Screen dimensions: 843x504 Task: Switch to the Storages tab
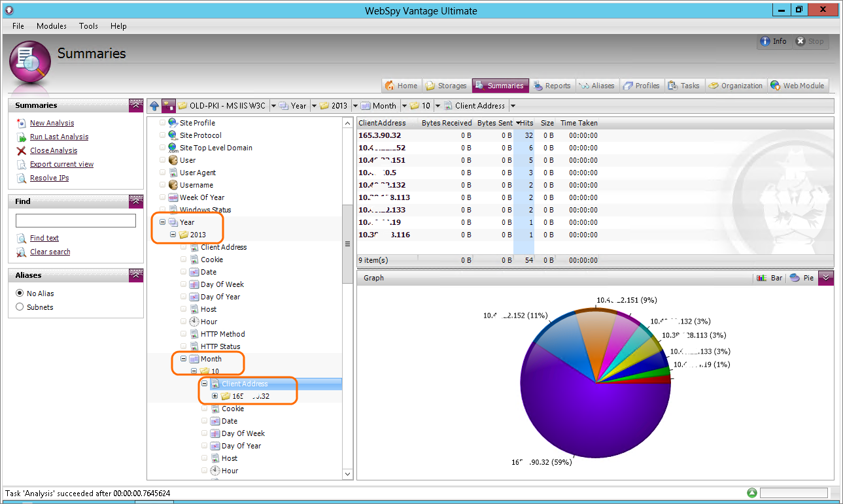pyautogui.click(x=445, y=86)
